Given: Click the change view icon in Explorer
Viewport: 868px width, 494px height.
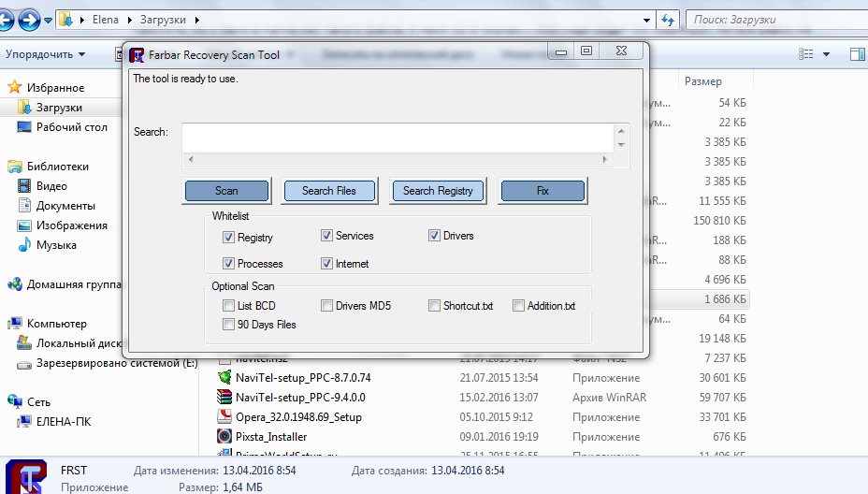Looking at the screenshot, I should point(806,53).
